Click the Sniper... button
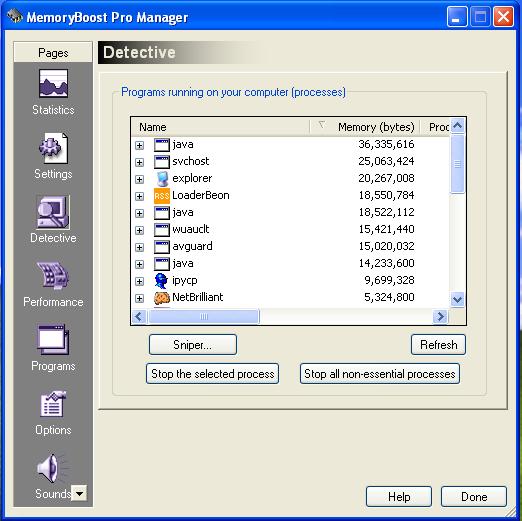Screen dimensions: 522x521 (193, 345)
